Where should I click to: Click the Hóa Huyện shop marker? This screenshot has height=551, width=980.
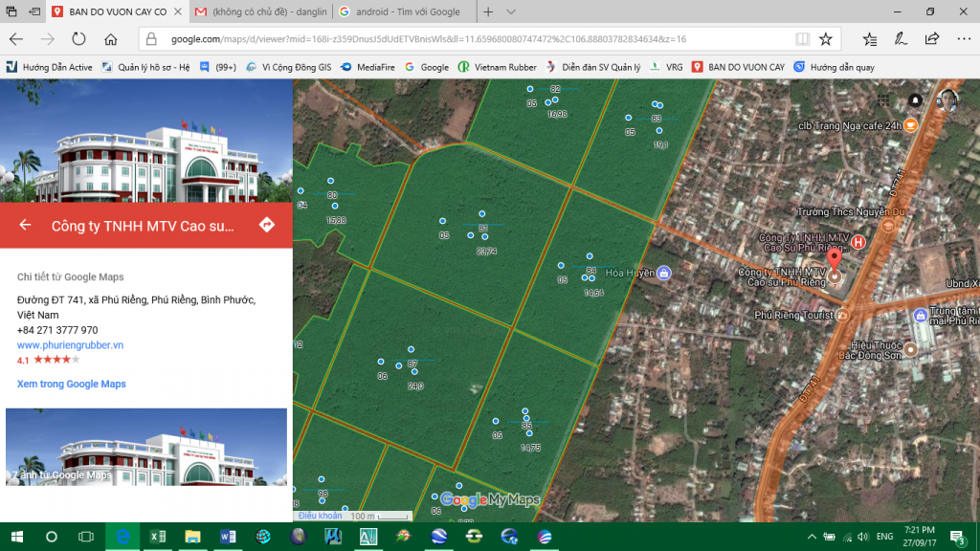click(x=664, y=273)
